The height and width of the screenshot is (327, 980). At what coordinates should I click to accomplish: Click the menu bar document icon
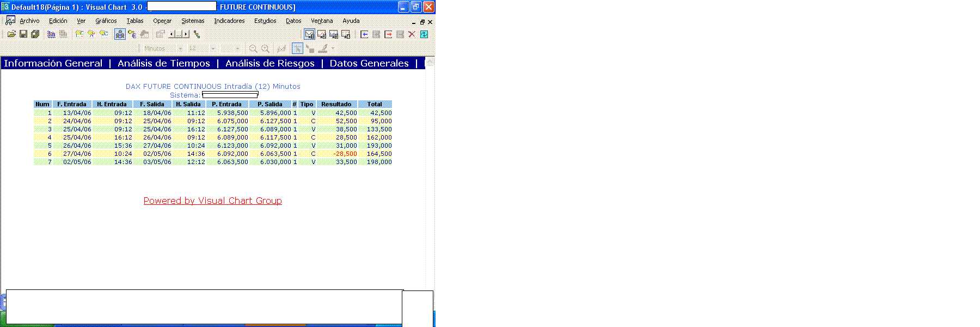coord(10,21)
